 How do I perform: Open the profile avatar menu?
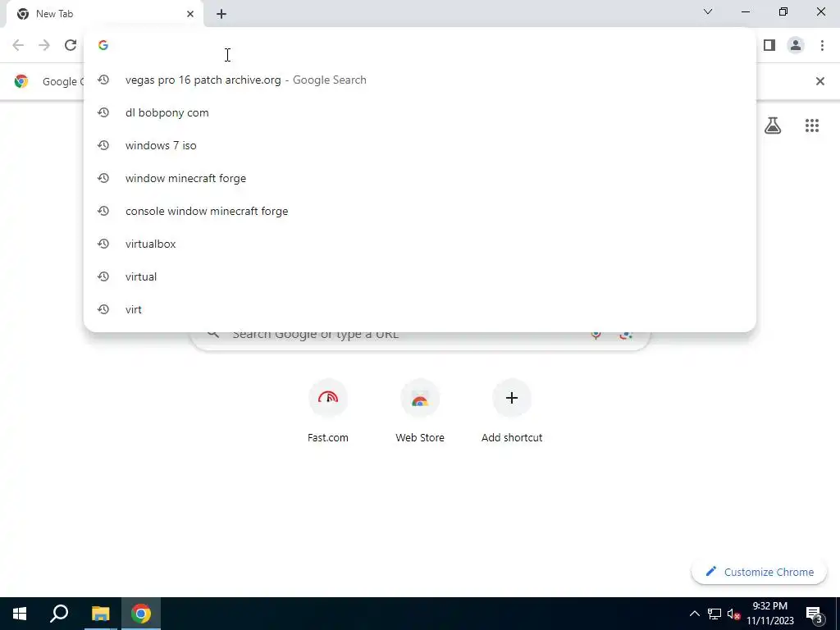click(x=796, y=45)
